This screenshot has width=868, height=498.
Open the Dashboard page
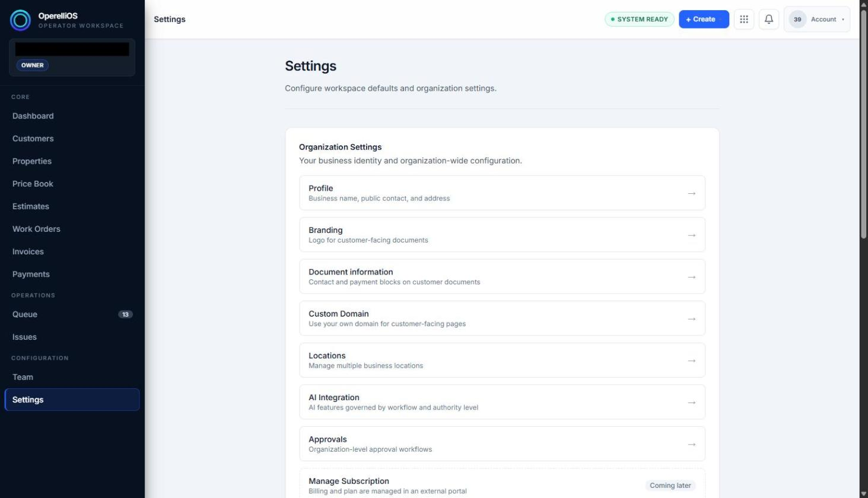72,116
